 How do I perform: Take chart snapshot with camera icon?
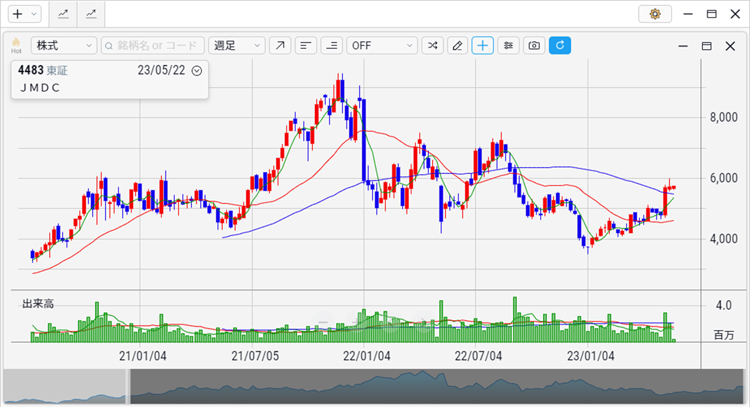click(535, 46)
